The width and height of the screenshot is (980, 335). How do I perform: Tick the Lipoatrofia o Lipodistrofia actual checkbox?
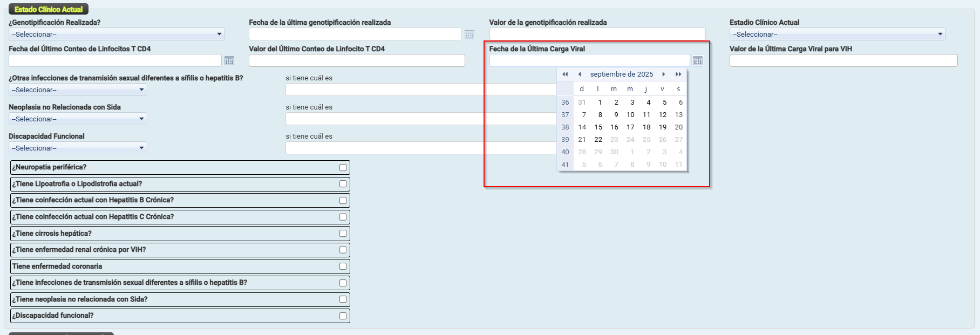coord(343,184)
